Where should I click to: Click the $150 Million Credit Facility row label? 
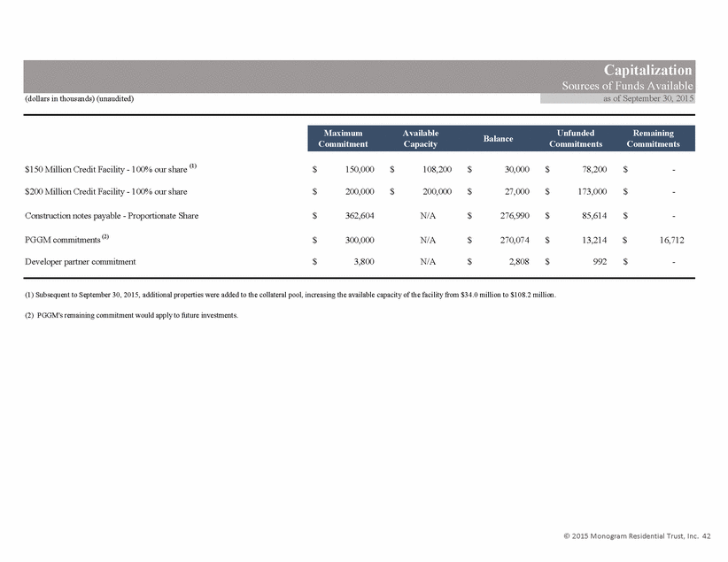tap(111, 168)
